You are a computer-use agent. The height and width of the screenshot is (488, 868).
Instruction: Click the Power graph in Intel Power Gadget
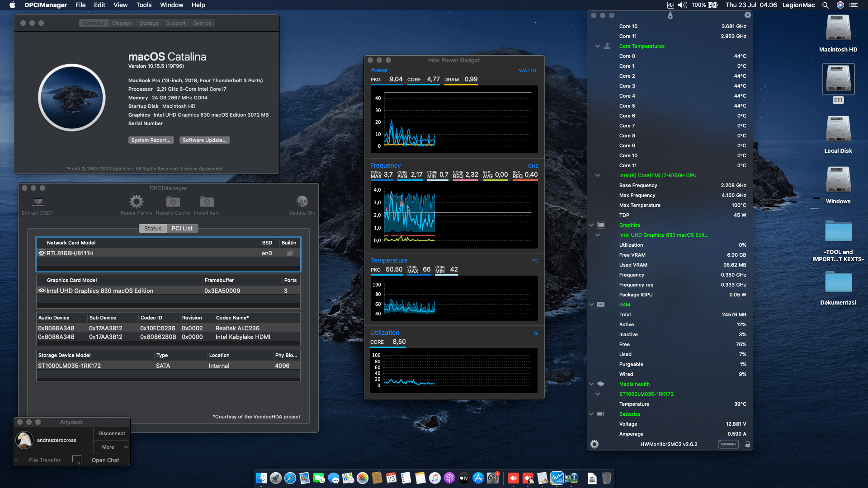pos(454,119)
